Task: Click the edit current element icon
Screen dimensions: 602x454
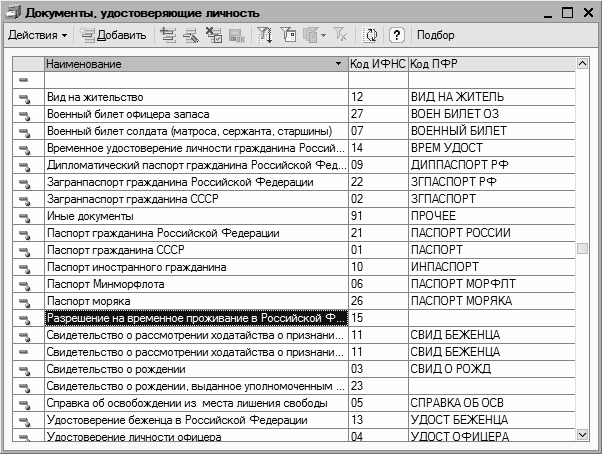Action: click(191, 35)
